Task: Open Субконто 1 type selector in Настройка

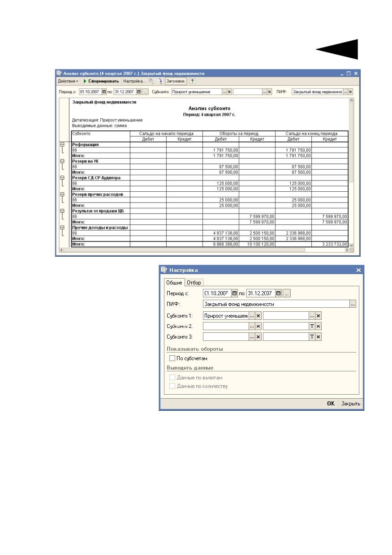Action: point(252,315)
